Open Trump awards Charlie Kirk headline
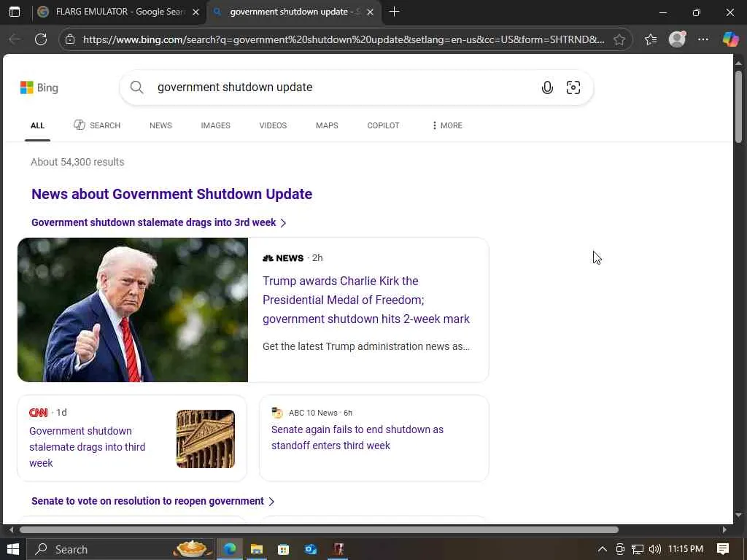 click(x=366, y=300)
